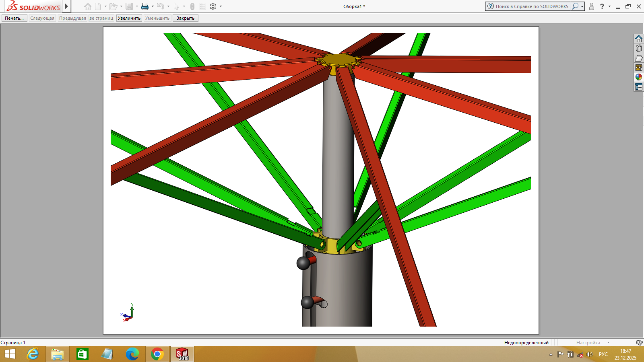Click the user login icon in the title bar

591,6
